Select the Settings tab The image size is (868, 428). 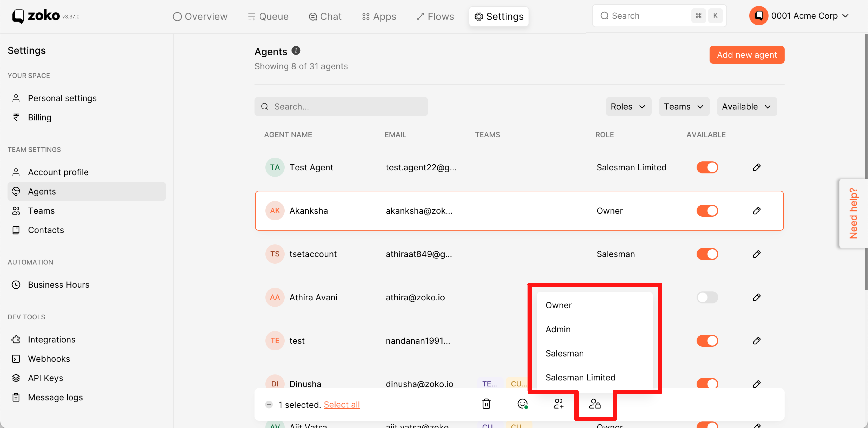(x=499, y=17)
